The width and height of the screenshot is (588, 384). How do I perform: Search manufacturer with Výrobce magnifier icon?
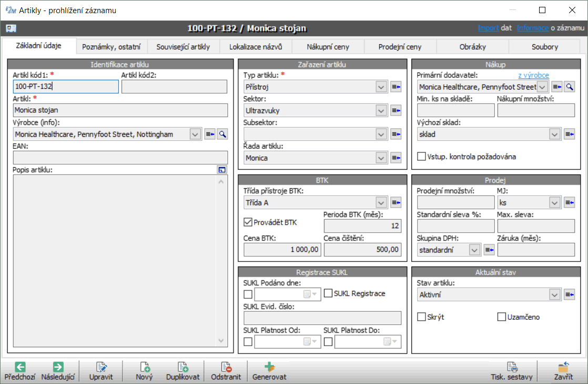pos(223,134)
